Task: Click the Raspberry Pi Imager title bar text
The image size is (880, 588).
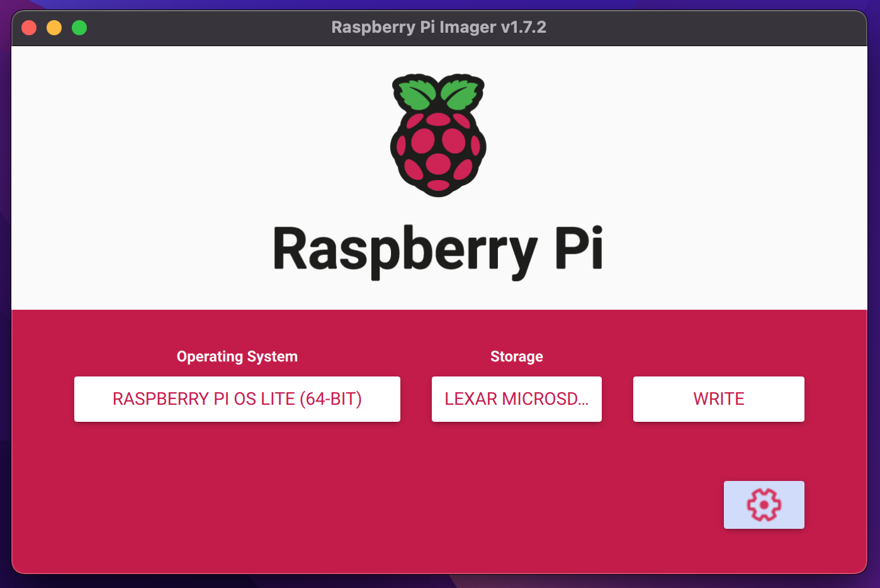Action: 414,27
